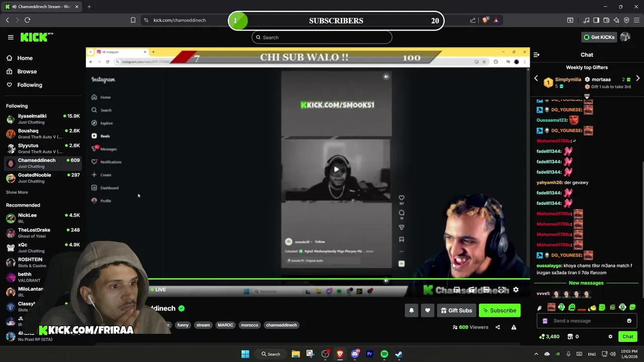Screen dimensions: 644x362
Task: Show hidden system tray icons
Action: click(x=536, y=354)
